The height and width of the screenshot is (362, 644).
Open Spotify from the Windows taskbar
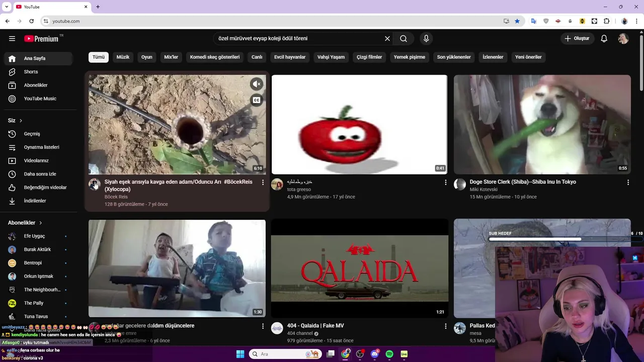tap(389, 354)
